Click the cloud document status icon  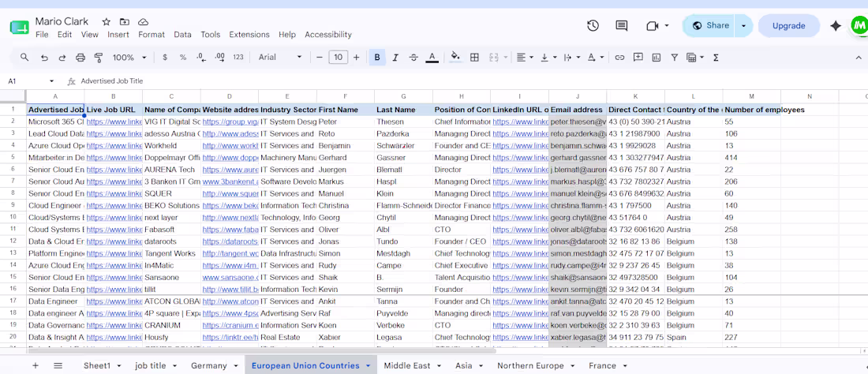point(143,21)
